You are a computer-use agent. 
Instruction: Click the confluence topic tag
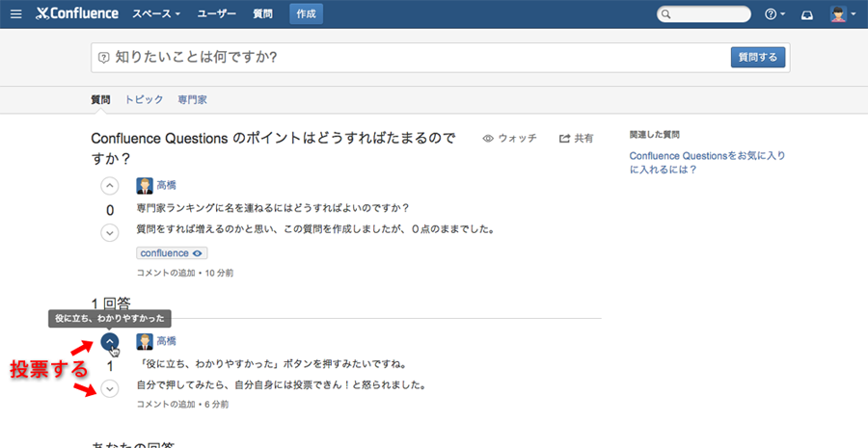click(x=164, y=253)
